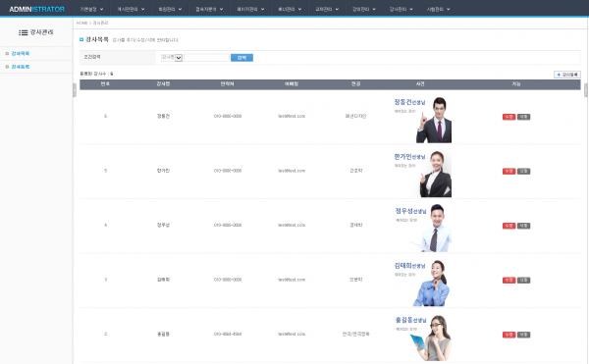This screenshot has width=589, height=364.
Task: Expand the 강사관리 dropdown menu
Action: click(x=402, y=9)
